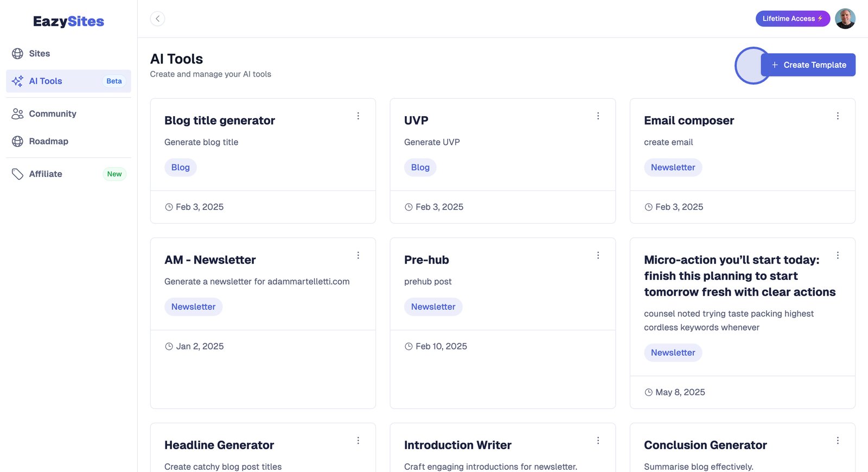Click the AI Tools sparkle icon
The width and height of the screenshot is (868, 472).
tap(17, 81)
